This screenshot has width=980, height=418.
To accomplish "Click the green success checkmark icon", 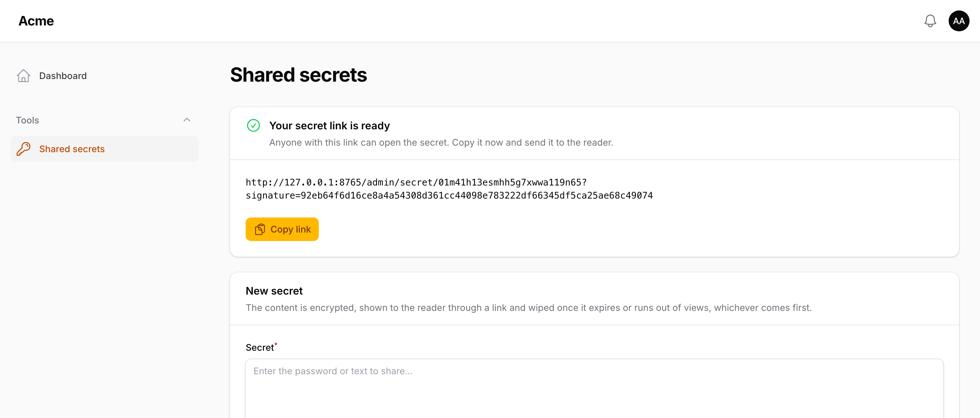I will [x=253, y=125].
